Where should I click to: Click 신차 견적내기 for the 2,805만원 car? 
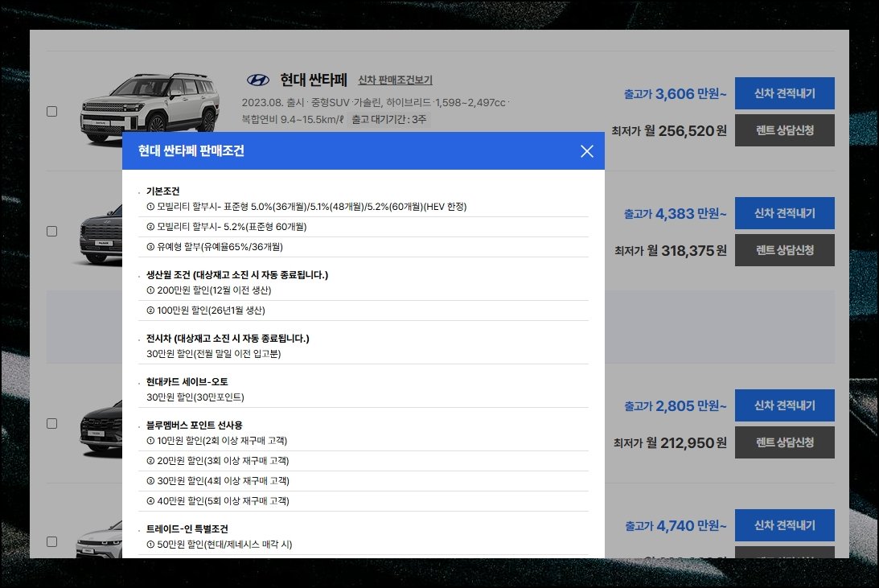click(784, 405)
